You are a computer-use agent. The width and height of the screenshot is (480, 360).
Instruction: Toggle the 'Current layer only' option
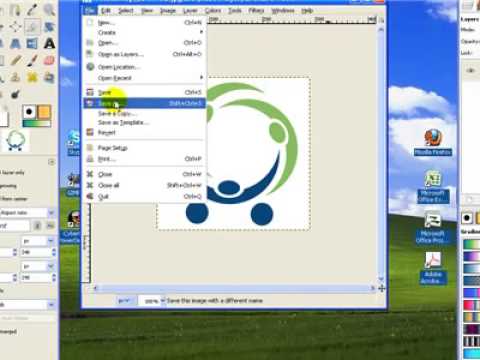coord(12,173)
